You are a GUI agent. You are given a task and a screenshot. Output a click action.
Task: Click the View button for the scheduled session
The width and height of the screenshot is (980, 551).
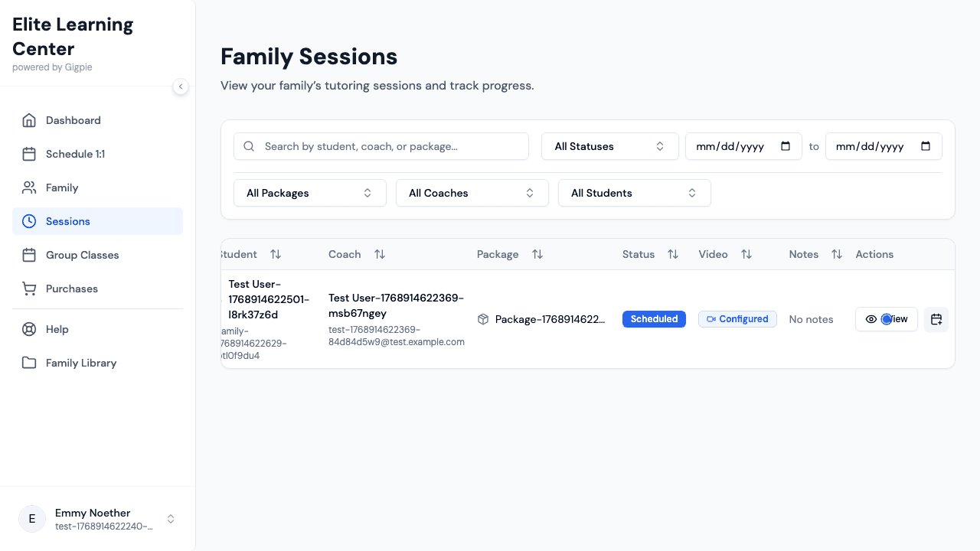[x=886, y=319]
